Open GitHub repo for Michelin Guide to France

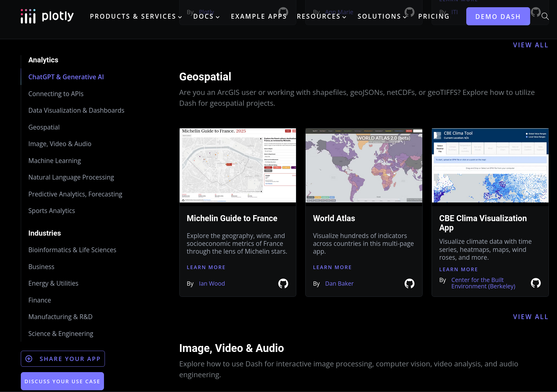(x=283, y=284)
